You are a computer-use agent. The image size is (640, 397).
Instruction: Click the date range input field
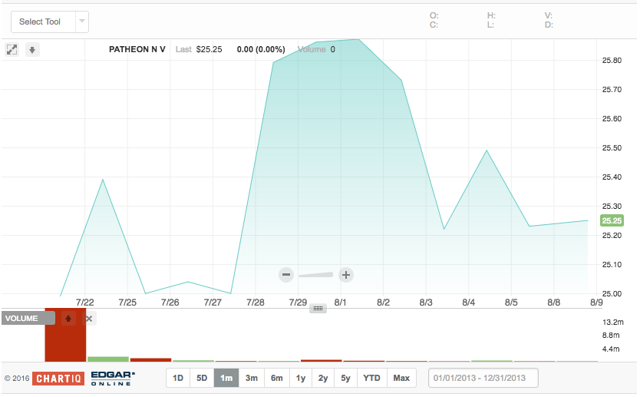coord(483,378)
